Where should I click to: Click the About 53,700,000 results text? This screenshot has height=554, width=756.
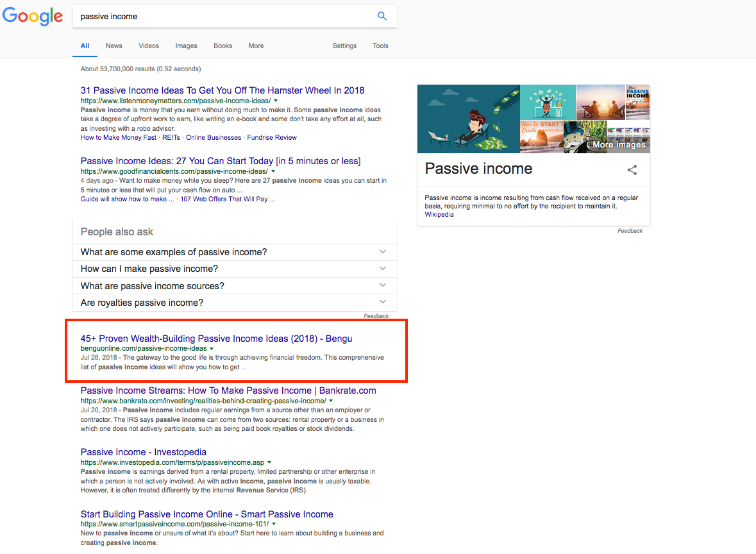[141, 69]
